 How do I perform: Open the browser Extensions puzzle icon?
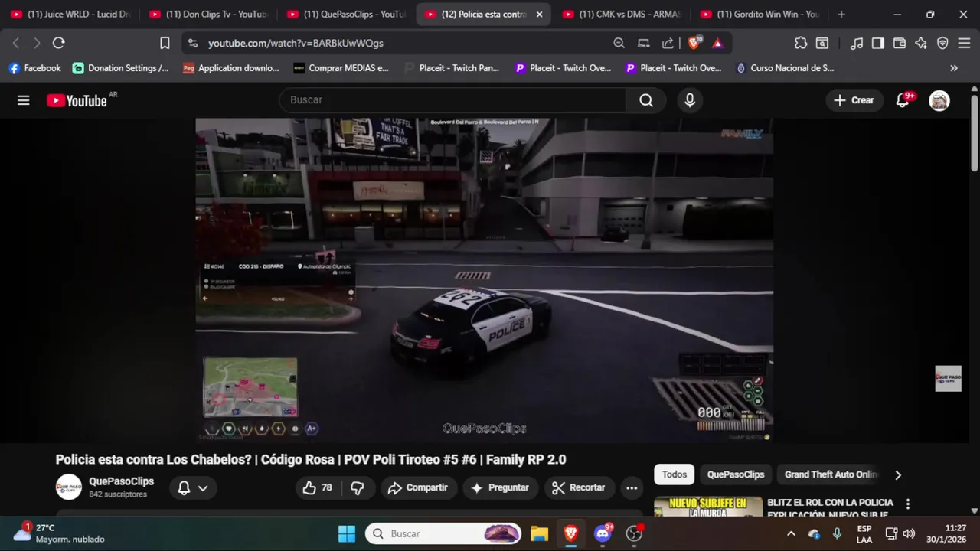click(x=801, y=44)
